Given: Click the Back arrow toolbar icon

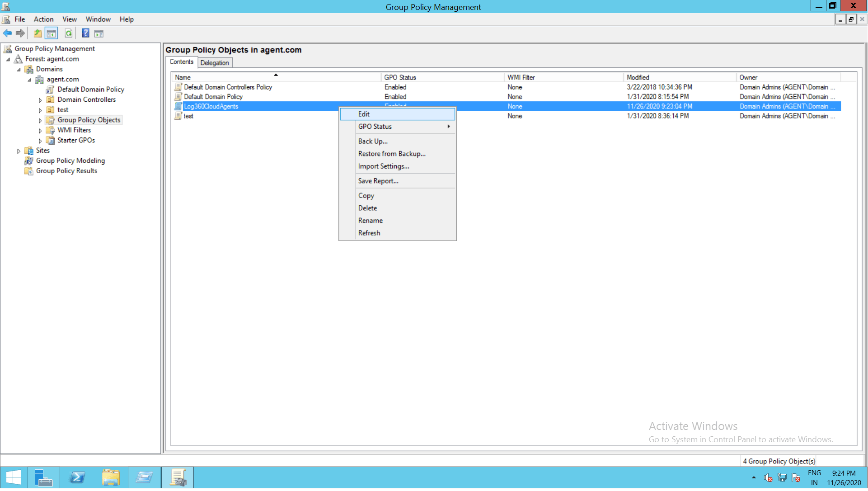Looking at the screenshot, I should tap(7, 33).
